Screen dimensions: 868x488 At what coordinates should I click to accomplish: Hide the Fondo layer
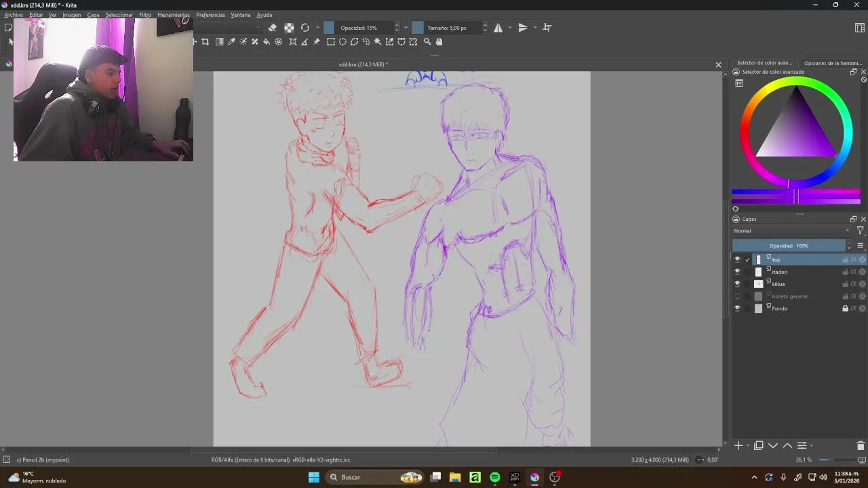coord(737,308)
